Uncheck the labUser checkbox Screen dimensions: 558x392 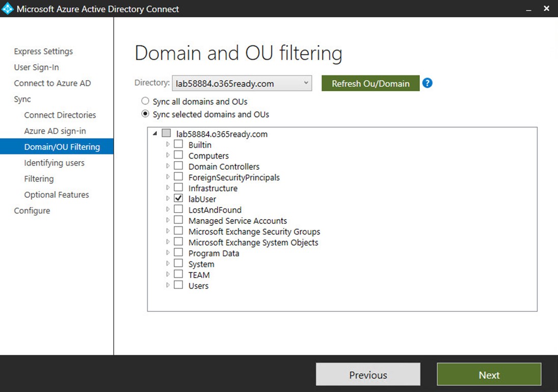(178, 198)
